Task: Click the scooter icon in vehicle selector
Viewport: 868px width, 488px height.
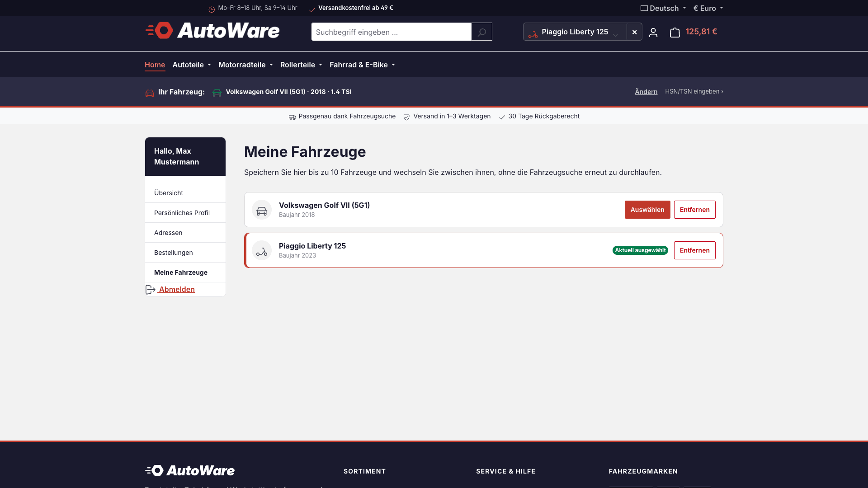Action: (x=533, y=34)
